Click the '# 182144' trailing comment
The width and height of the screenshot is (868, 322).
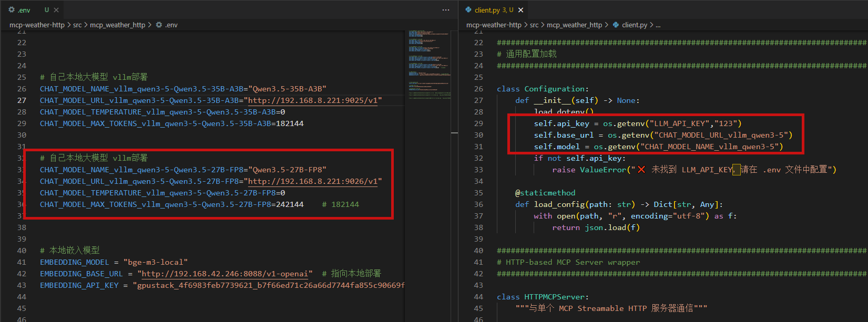(x=341, y=204)
